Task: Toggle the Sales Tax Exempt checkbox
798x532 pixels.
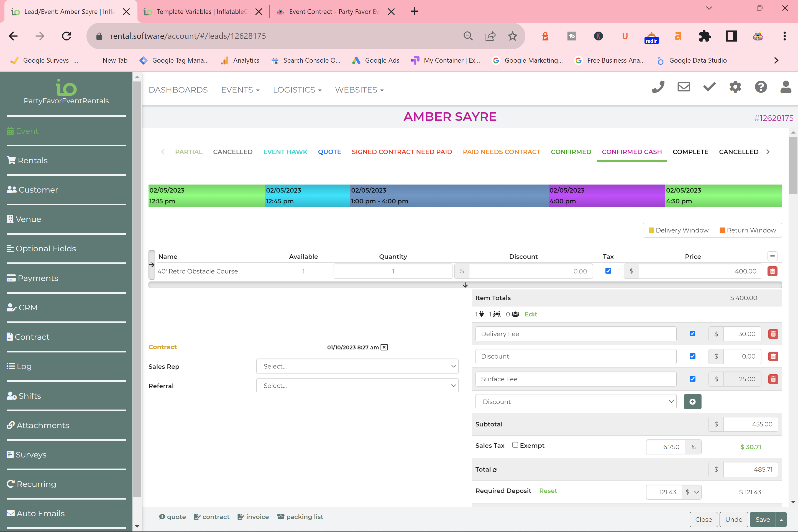Action: [x=515, y=445]
